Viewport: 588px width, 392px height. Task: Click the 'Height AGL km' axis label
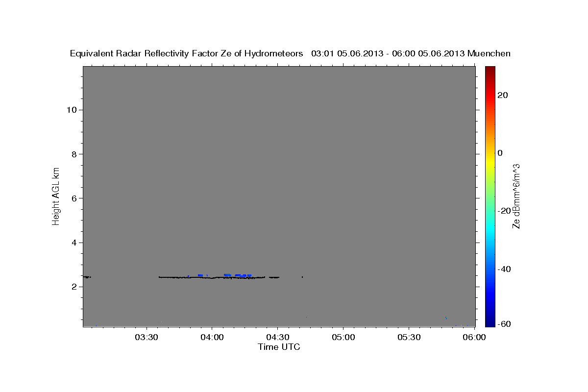(56, 196)
